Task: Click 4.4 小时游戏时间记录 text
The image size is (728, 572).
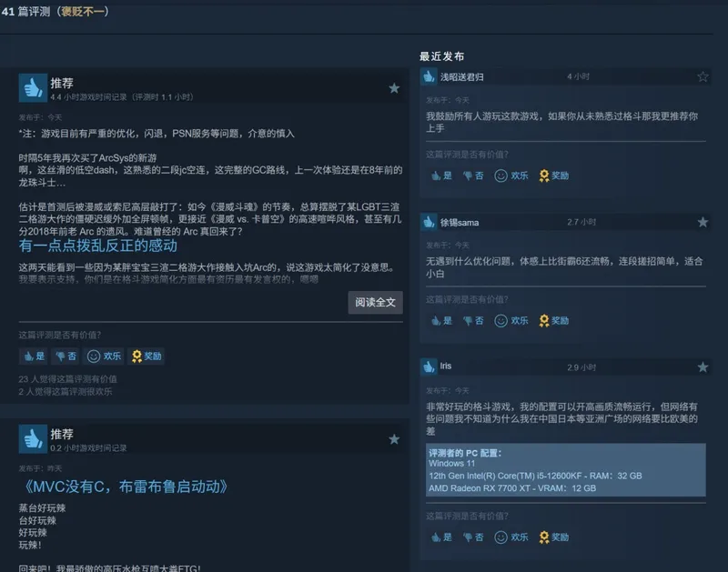Action: (88, 97)
